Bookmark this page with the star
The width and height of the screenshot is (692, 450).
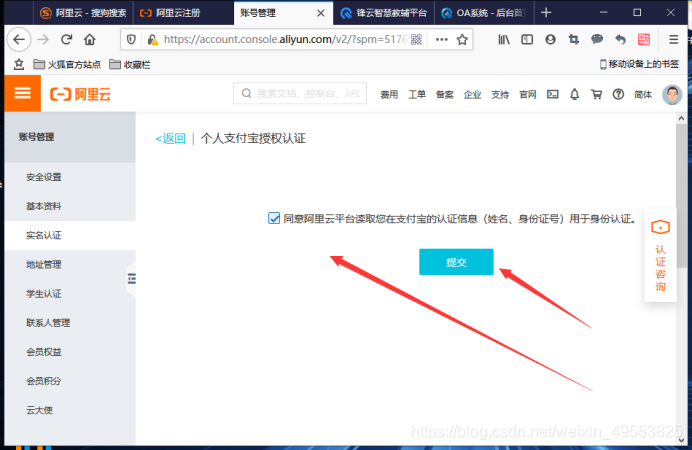coord(462,40)
